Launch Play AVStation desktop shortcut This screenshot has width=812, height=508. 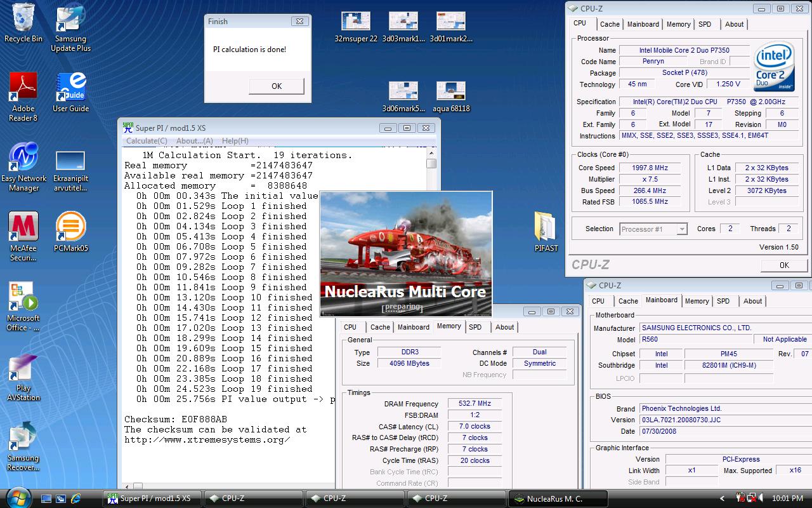tap(23, 377)
